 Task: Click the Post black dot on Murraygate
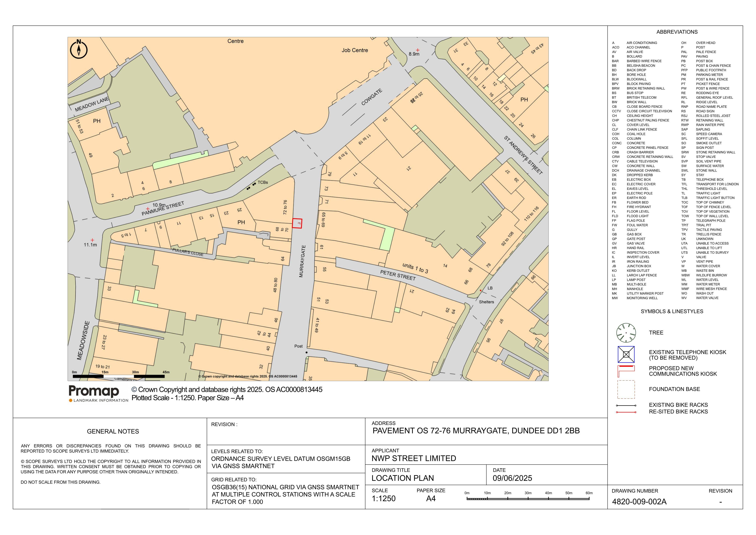(306, 353)
